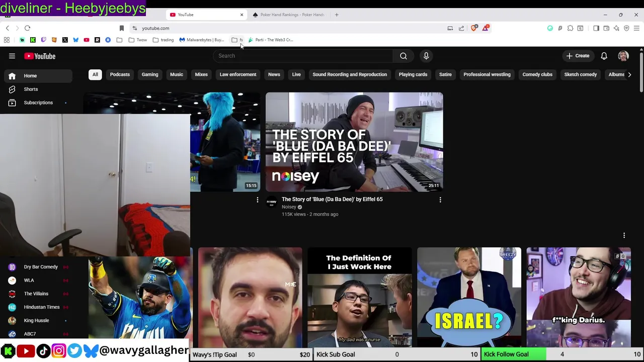644x362 pixels.
Task: Open YouTube notifications bell
Action: [604, 56]
